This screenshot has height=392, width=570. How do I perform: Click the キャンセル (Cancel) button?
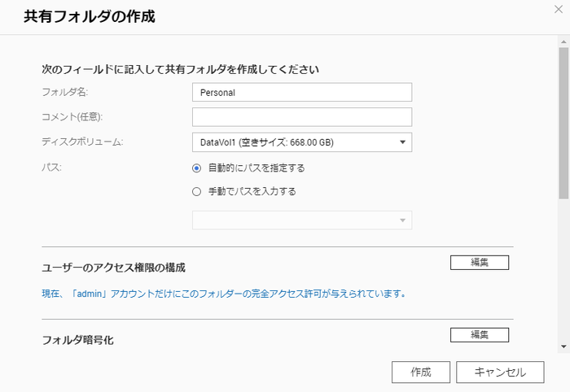click(x=500, y=372)
